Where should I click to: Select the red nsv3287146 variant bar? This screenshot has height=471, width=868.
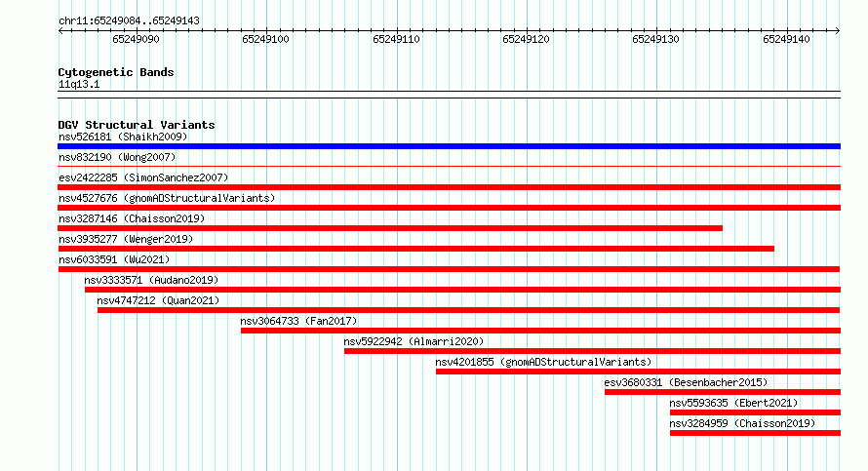pos(390,228)
